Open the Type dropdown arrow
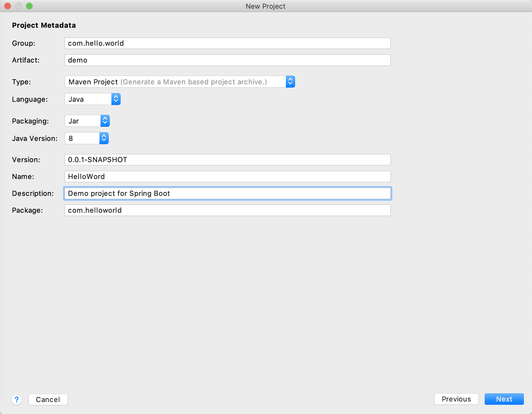This screenshot has width=532, height=414. tap(290, 82)
